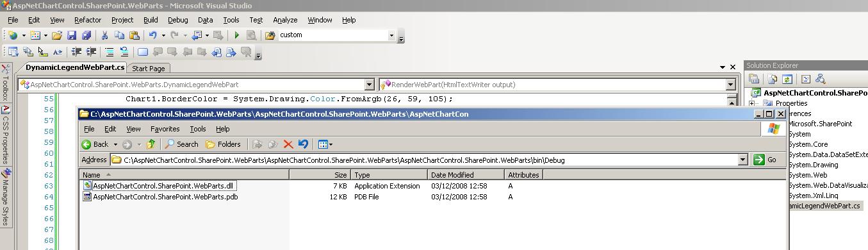The width and height of the screenshot is (868, 250).
Task: Click the Redo arrow icon
Action: [175, 35]
